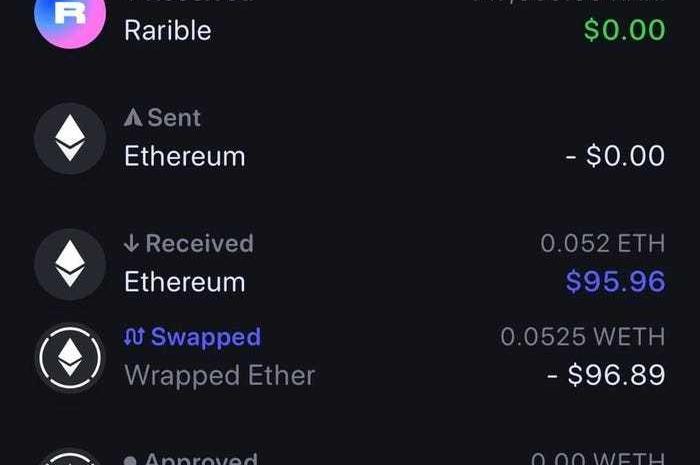Tap the Swapped arrows icon
The width and height of the screenshot is (700, 465).
pos(134,336)
